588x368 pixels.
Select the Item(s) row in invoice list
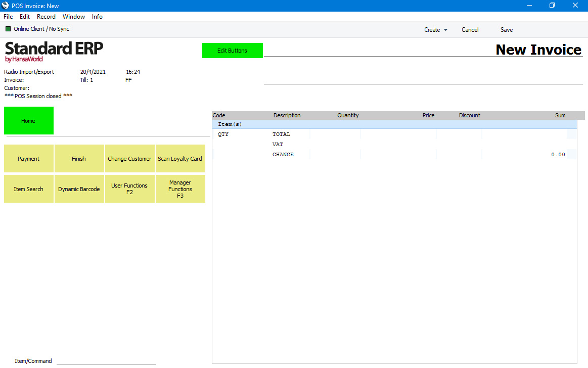[394, 124]
